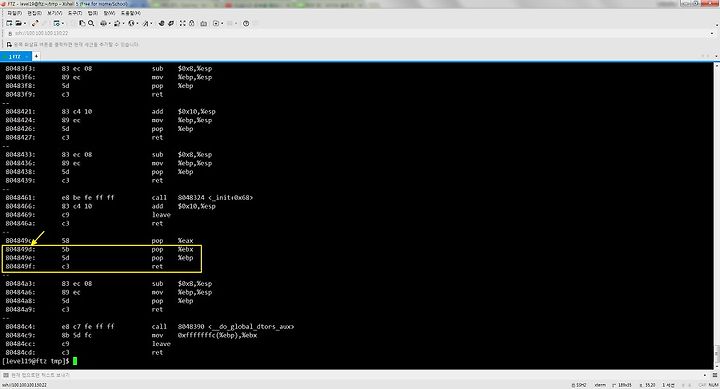
Task: Click the SSH2 status bar indicator
Action: click(x=579, y=385)
